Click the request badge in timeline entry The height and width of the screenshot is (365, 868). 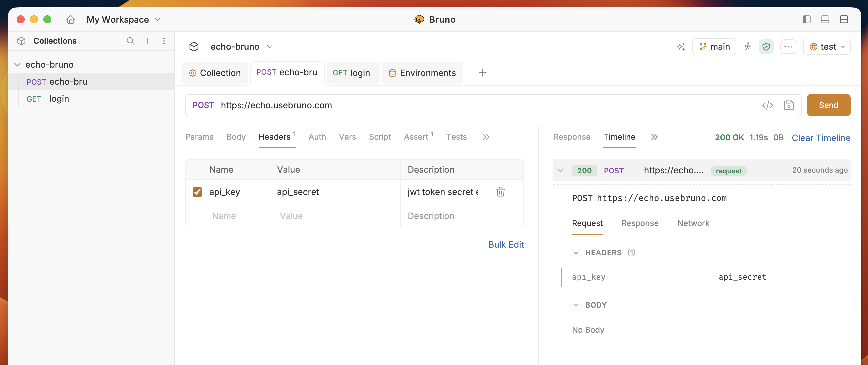tap(729, 171)
